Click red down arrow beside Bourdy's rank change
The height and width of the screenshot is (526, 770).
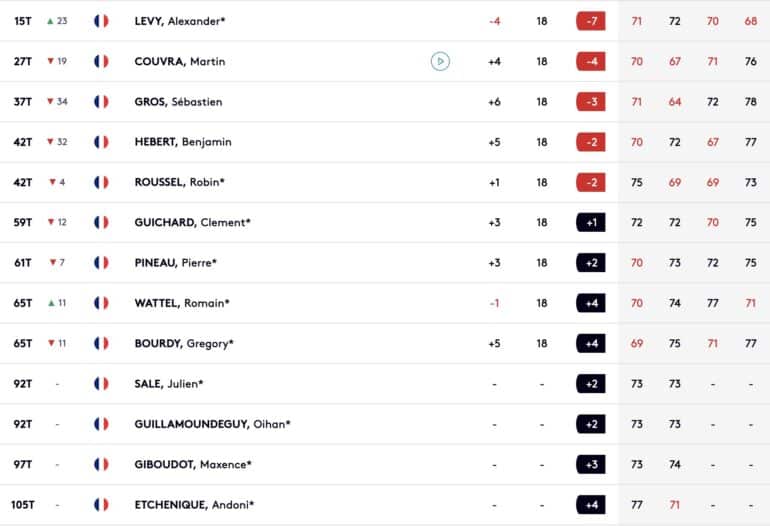point(51,343)
